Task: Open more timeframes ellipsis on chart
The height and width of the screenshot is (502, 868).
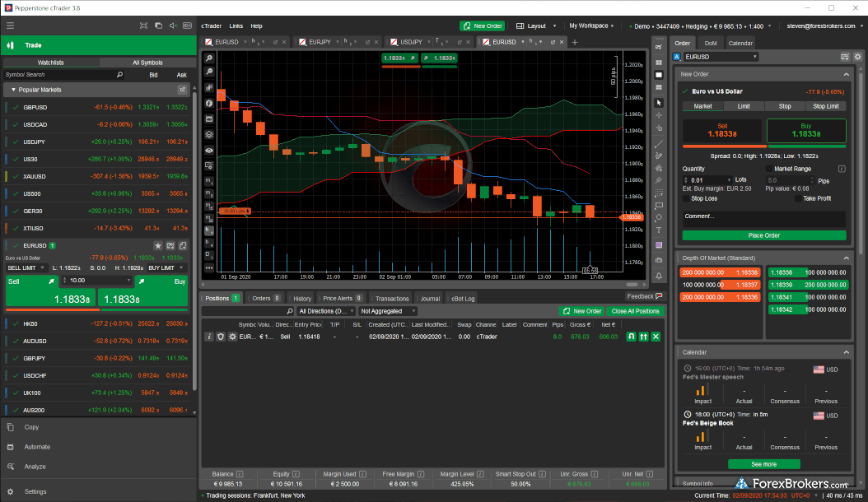Action: (x=209, y=268)
